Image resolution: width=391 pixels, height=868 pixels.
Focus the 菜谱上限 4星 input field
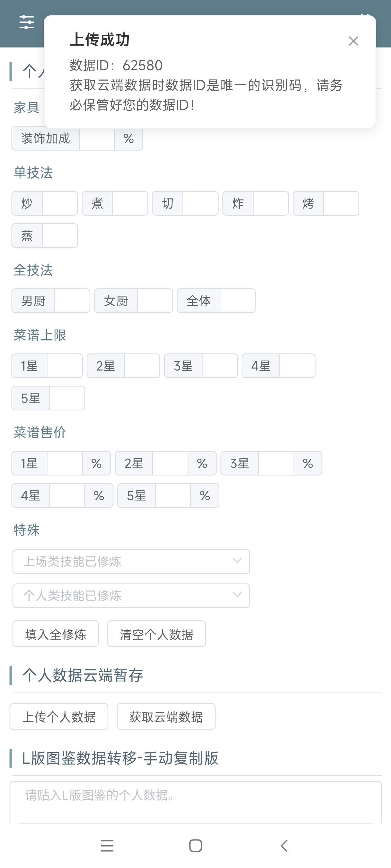click(x=297, y=366)
